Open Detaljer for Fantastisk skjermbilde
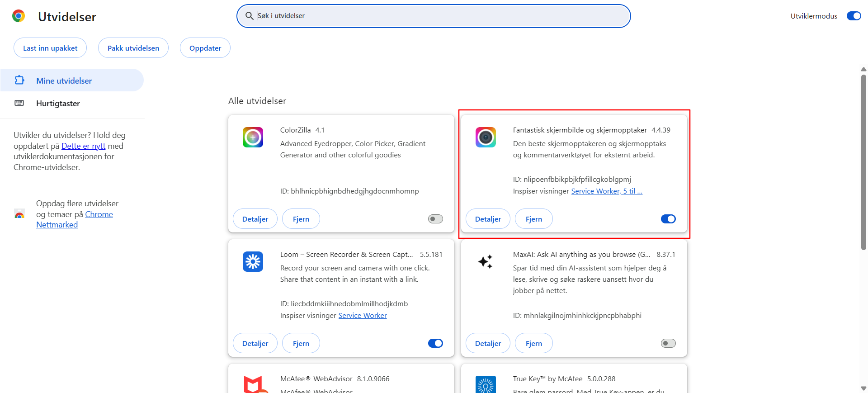 click(488, 219)
